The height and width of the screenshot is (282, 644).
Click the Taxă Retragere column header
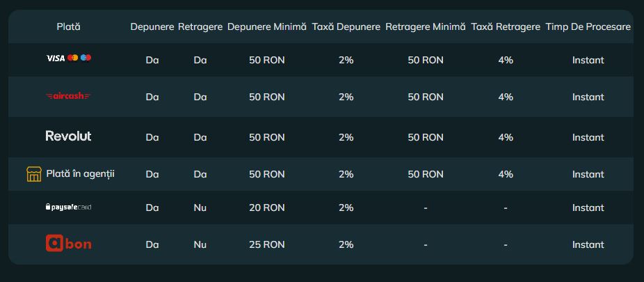506,26
